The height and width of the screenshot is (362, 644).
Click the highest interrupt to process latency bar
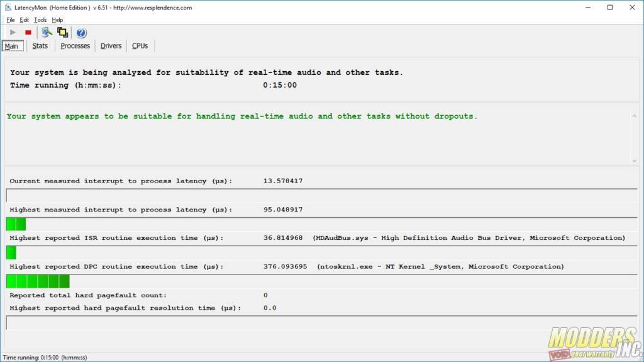tap(16, 224)
